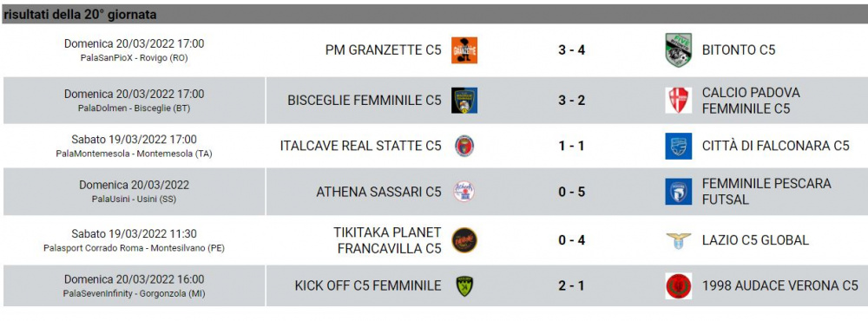Click the PM Granzette C5 orange logo

click(x=464, y=50)
